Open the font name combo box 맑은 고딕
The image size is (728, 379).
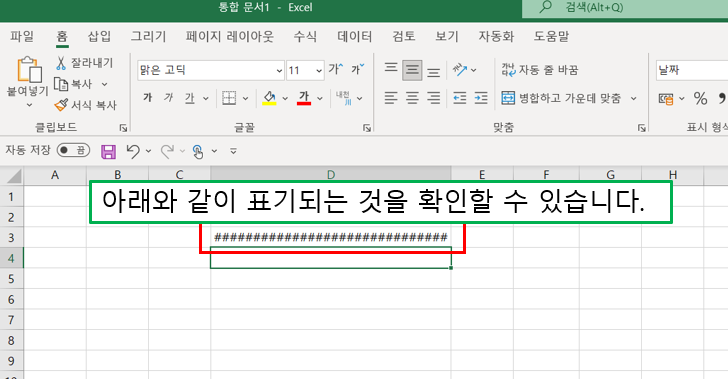[x=210, y=70]
